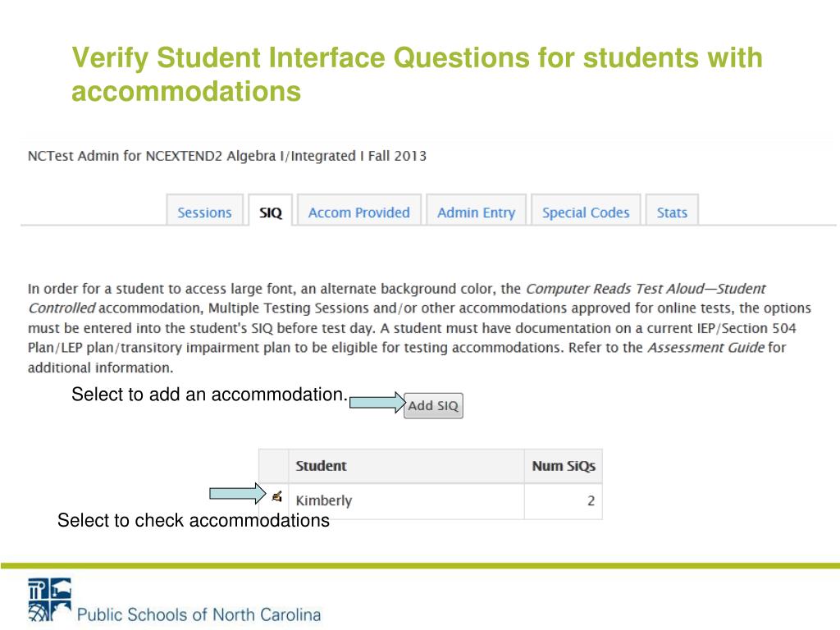This screenshot has width=840, height=630.
Task: Click the 'Select to add an accommodation' label
Action: 209,395
